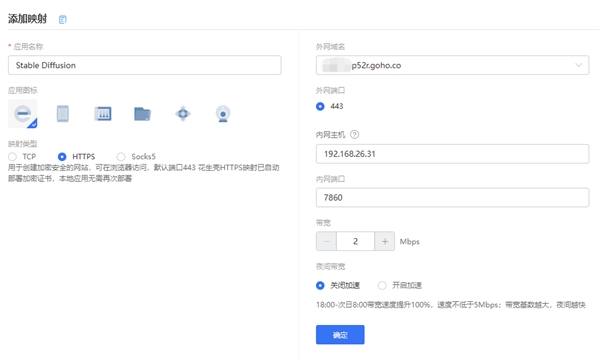Open the help document icon beside 添加映射
The width and height of the screenshot is (600, 360).
coord(62,20)
